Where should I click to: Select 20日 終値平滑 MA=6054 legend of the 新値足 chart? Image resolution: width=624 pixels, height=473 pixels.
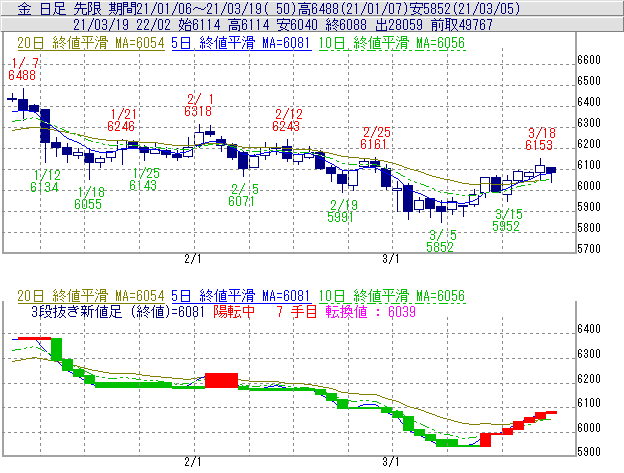click(x=91, y=296)
